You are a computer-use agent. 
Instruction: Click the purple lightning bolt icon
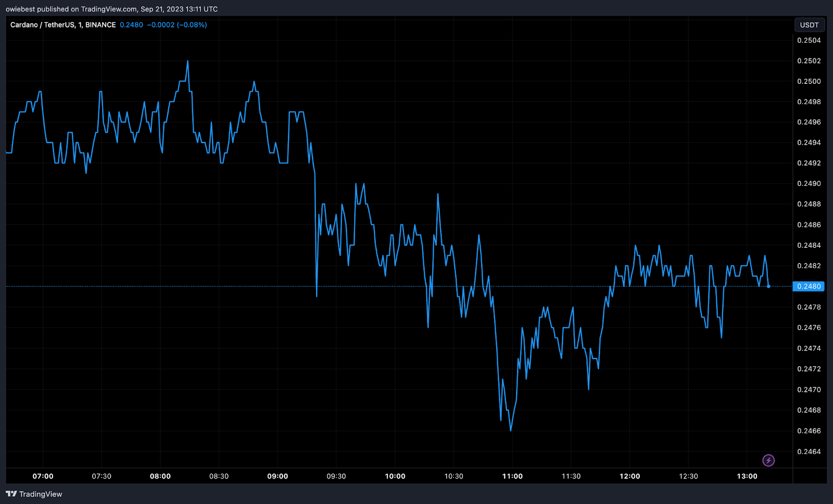pos(768,460)
